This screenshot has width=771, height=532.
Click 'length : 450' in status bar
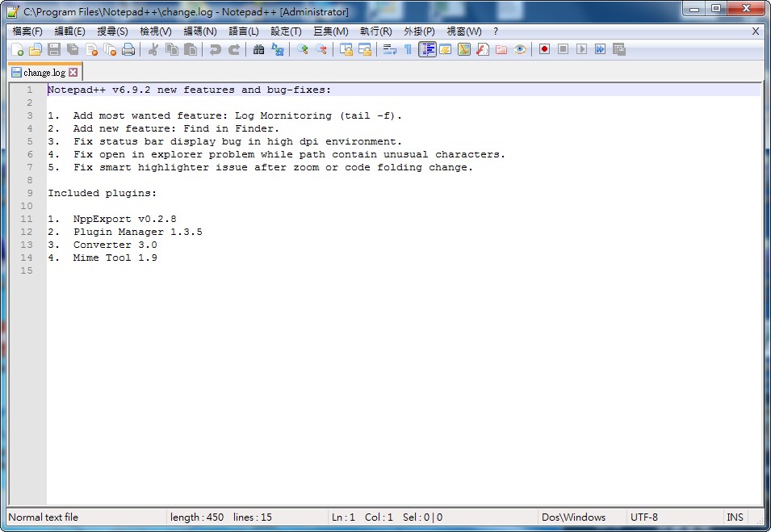[197, 517]
